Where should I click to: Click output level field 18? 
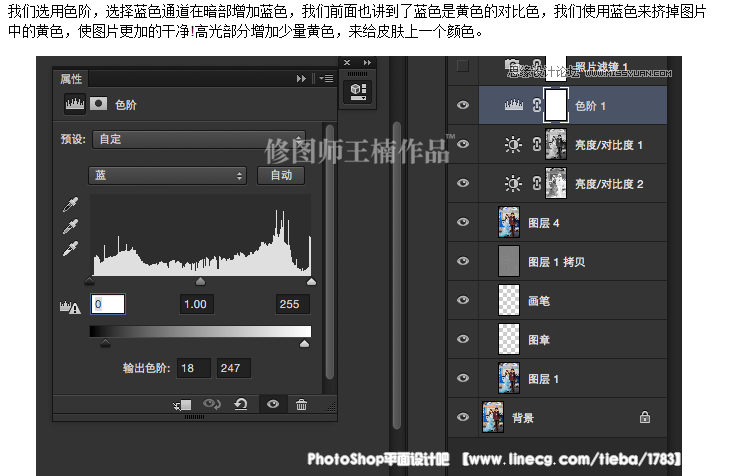(193, 368)
